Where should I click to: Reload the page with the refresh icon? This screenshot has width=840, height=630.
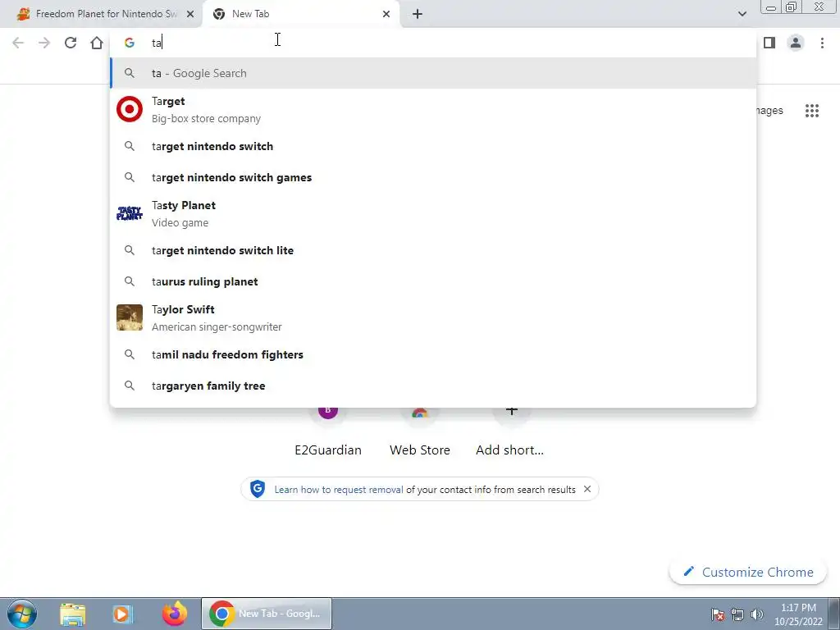(71, 43)
